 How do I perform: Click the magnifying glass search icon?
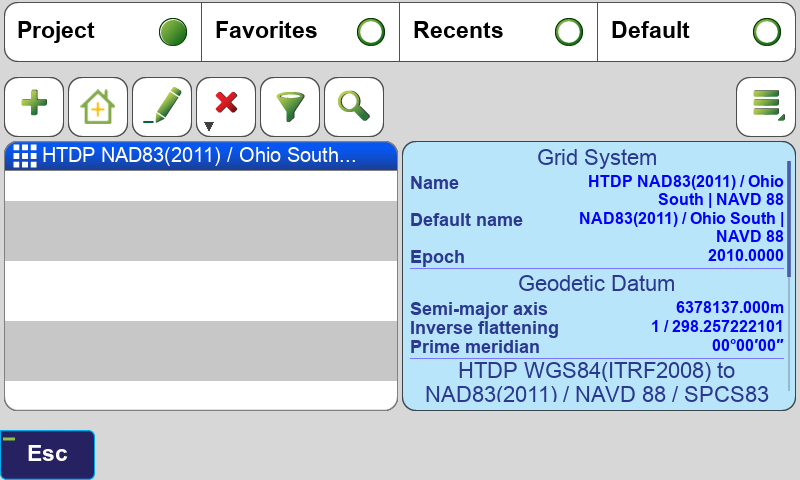point(354,106)
